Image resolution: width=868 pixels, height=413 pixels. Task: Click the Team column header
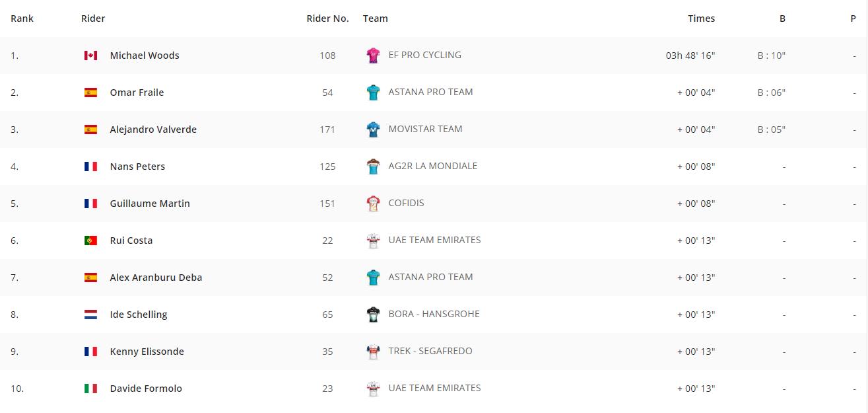pyautogui.click(x=375, y=19)
